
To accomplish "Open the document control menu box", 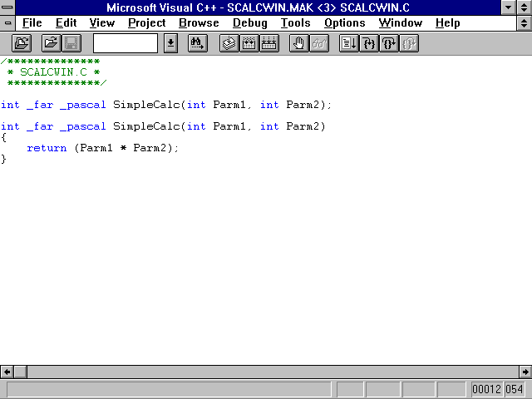I will [x=8, y=23].
